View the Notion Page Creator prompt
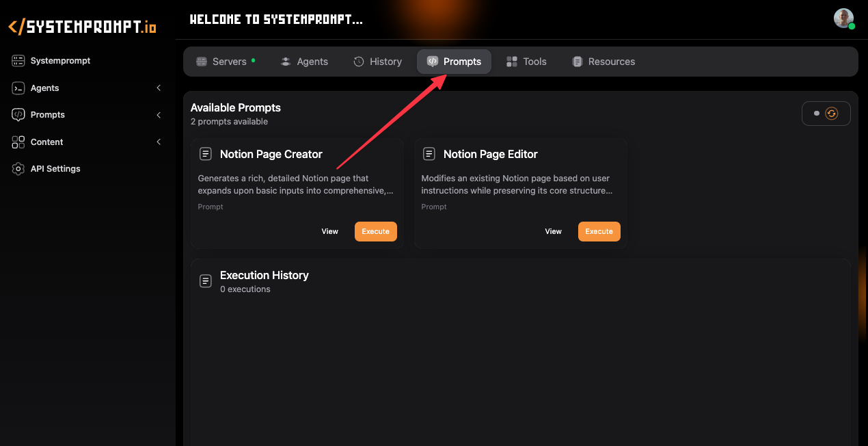 (330, 231)
